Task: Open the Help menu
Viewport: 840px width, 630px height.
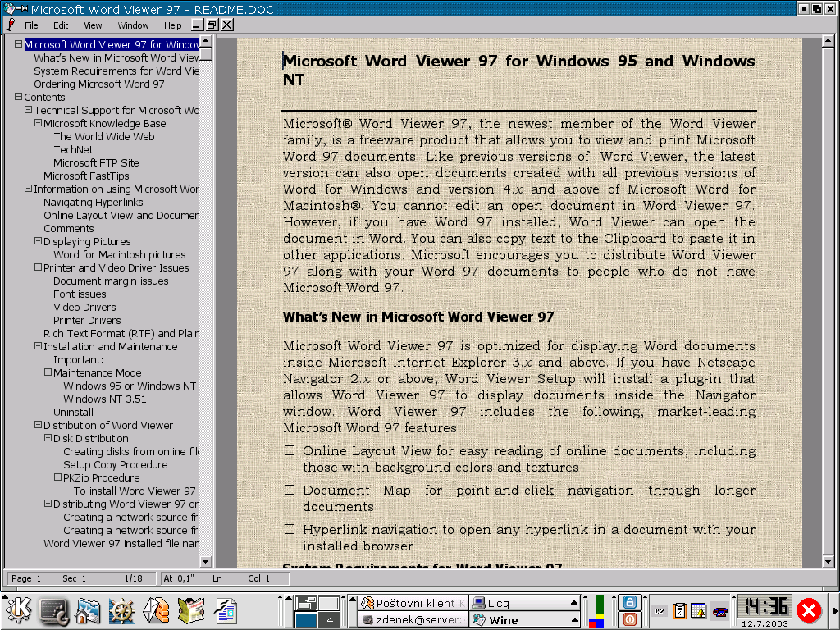Action: point(172,25)
